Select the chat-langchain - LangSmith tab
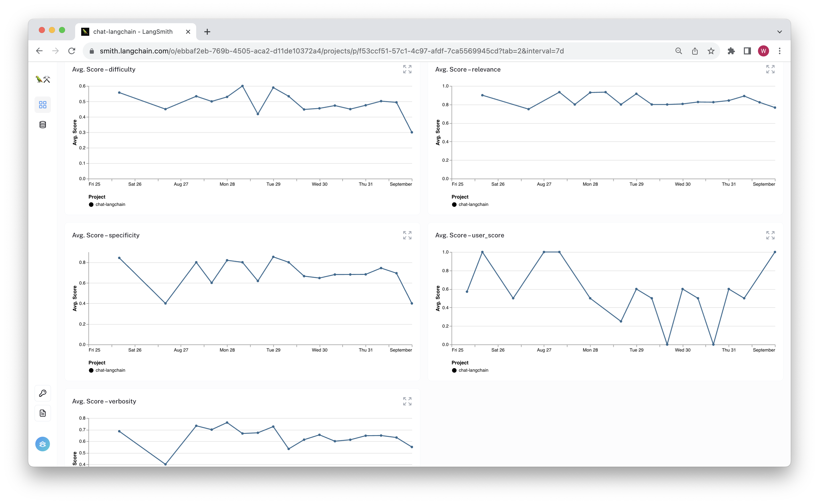The image size is (819, 504). pyautogui.click(x=136, y=32)
